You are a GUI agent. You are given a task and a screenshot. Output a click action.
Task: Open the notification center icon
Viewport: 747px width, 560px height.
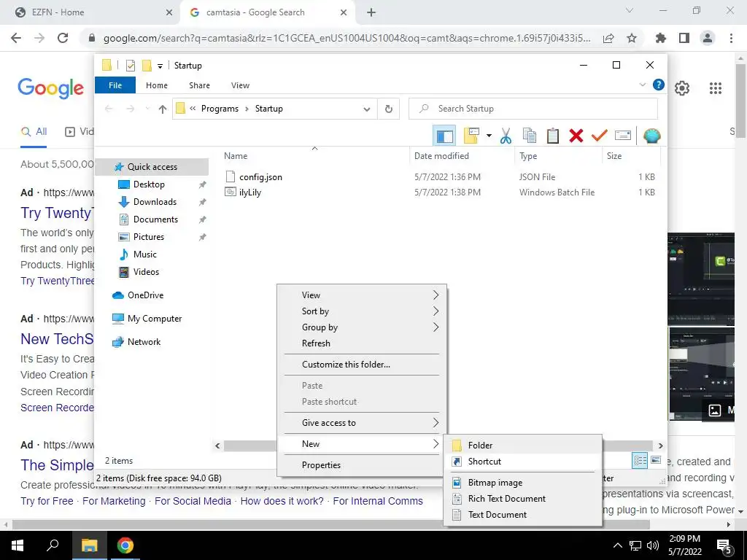[724, 545]
